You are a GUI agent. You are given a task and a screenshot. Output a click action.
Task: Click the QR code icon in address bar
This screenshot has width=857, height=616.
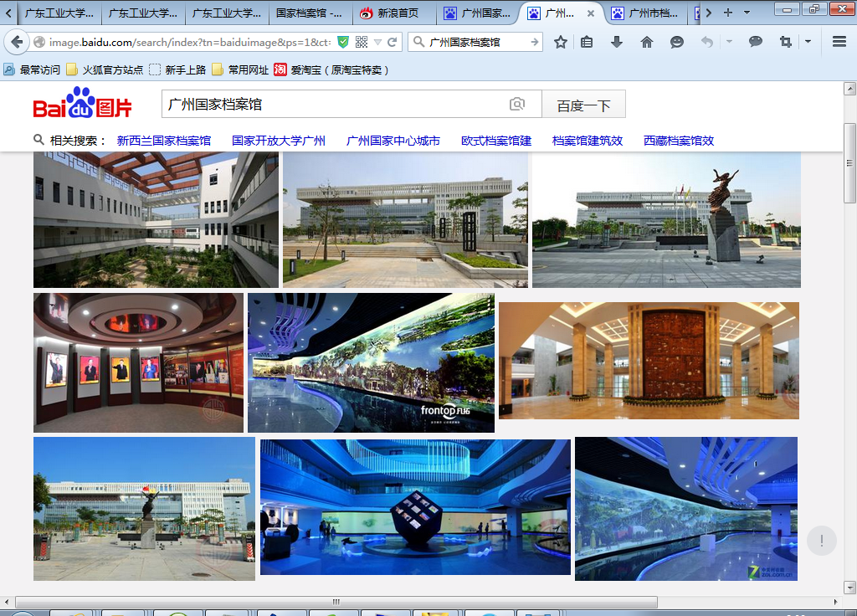[362, 42]
